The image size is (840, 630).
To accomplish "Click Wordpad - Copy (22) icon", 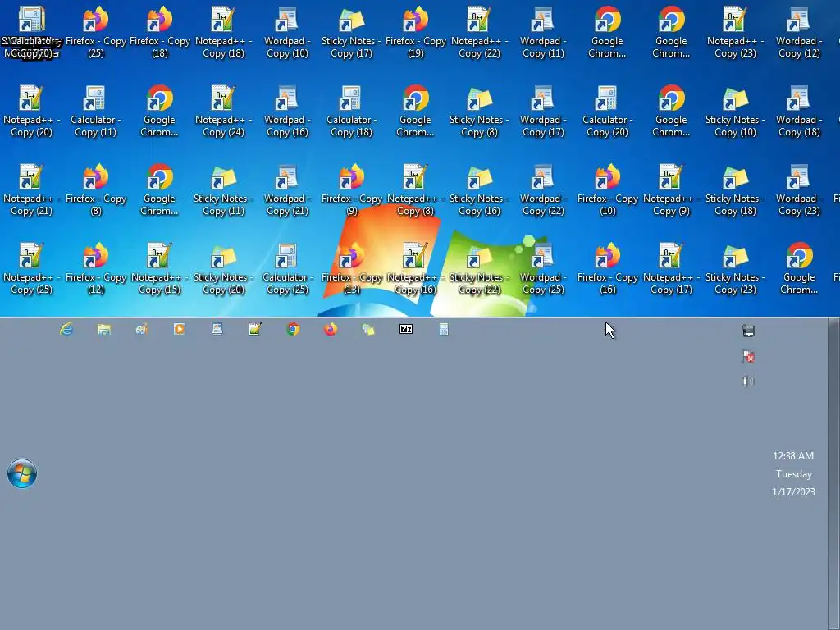I will coord(543,189).
